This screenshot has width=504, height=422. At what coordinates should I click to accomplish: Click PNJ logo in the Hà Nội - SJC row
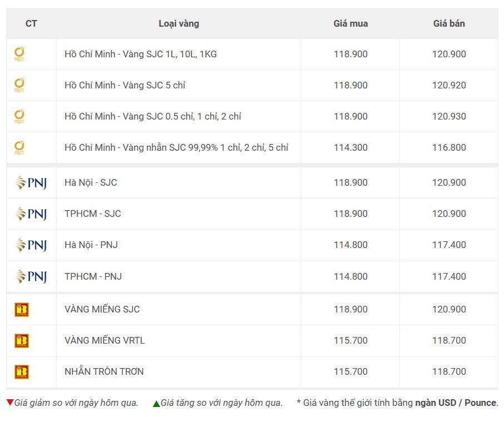tap(31, 183)
